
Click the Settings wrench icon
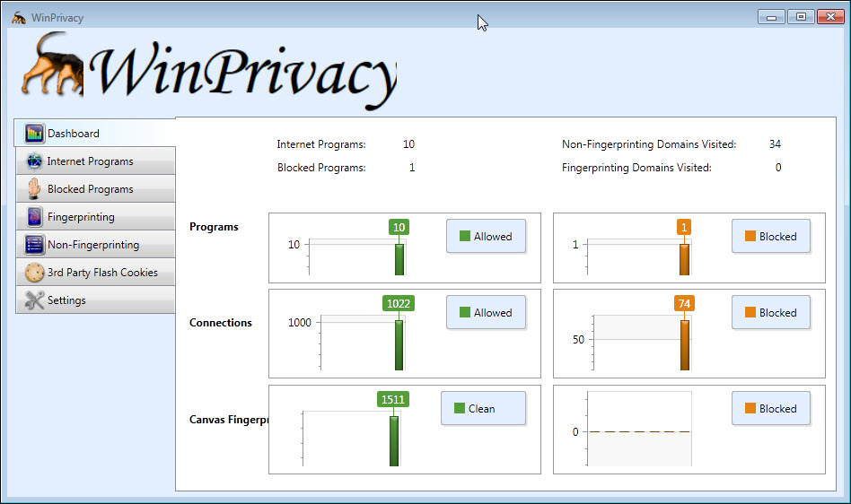[x=34, y=300]
